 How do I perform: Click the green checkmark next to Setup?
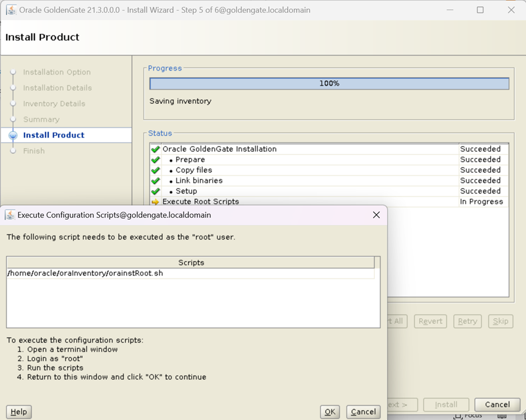[156, 191]
